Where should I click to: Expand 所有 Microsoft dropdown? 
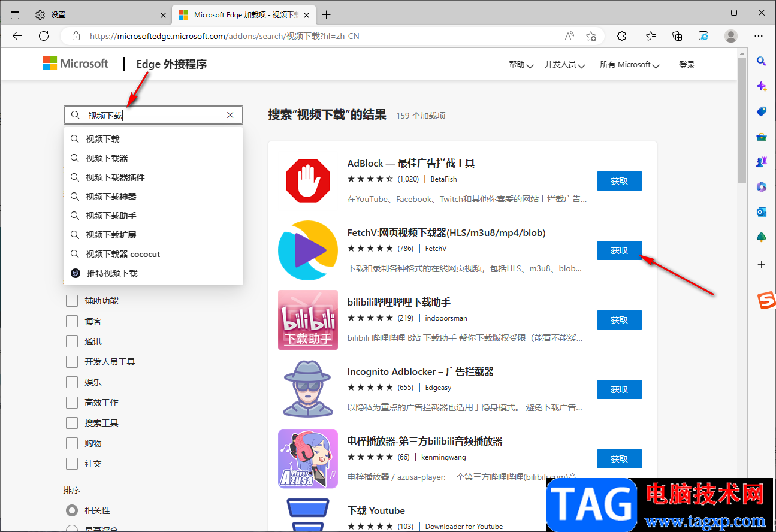(x=629, y=65)
